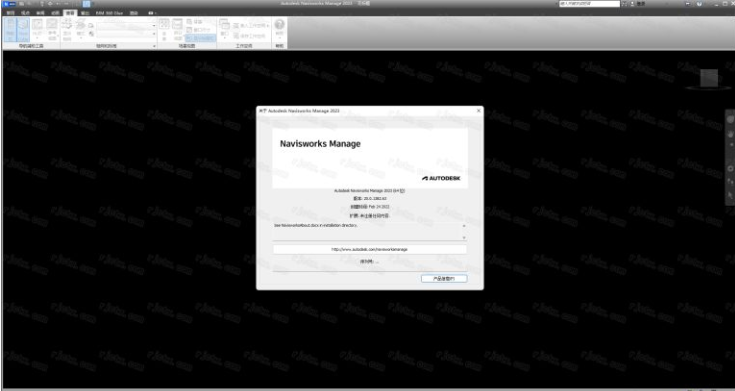The image size is (735, 391).
Task: Click the down arrow of About text scrollbar
Action: coord(464,237)
